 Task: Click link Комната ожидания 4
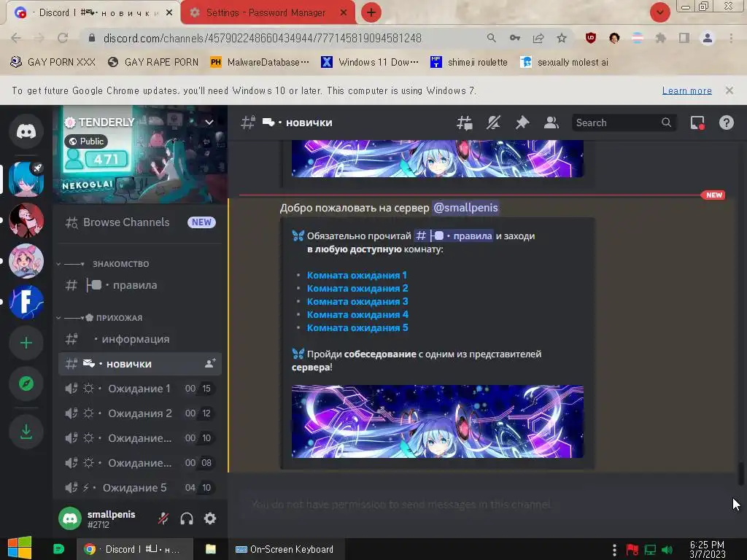[357, 315]
